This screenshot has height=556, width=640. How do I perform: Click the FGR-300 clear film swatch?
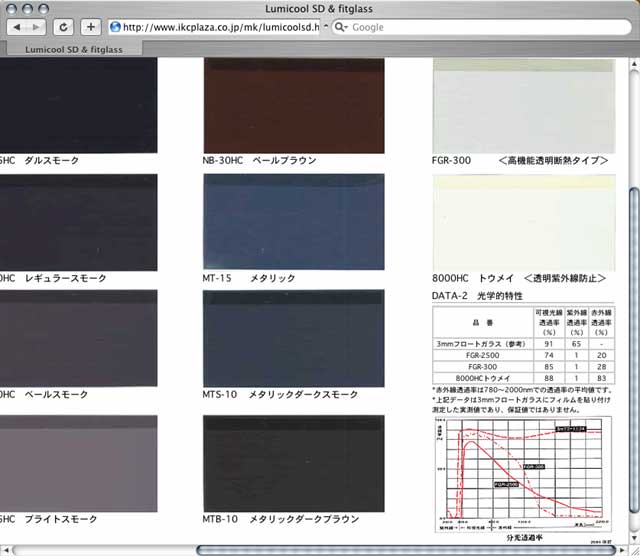[x=524, y=106]
